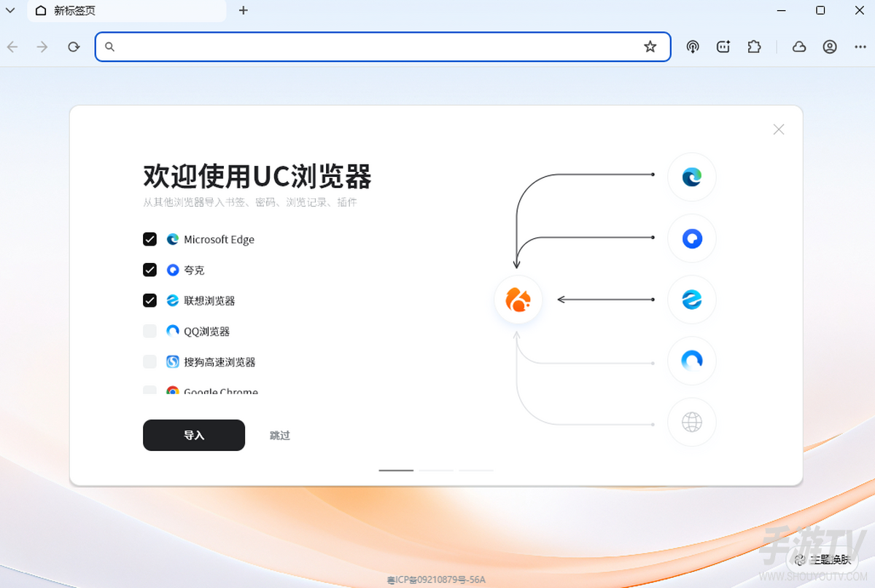Screen dimensions: 875x588
Task: Click the 夸克 list icon
Action: [x=173, y=270]
